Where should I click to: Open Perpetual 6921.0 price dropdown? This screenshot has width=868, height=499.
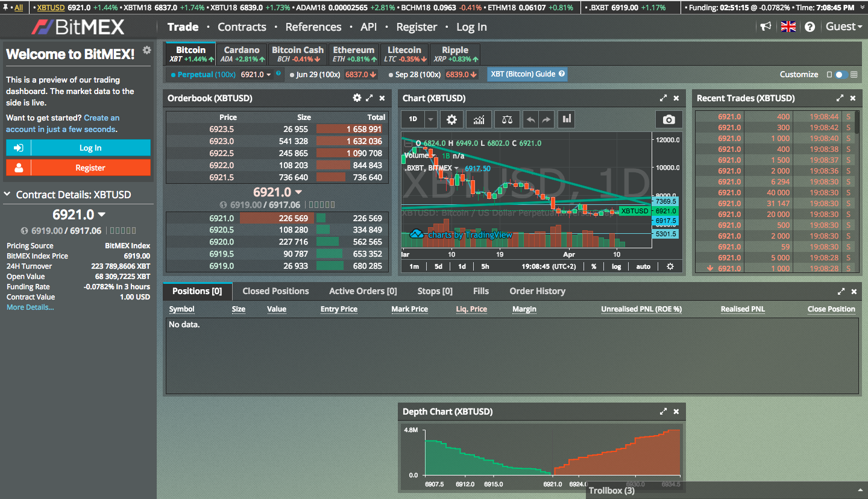[x=256, y=74]
